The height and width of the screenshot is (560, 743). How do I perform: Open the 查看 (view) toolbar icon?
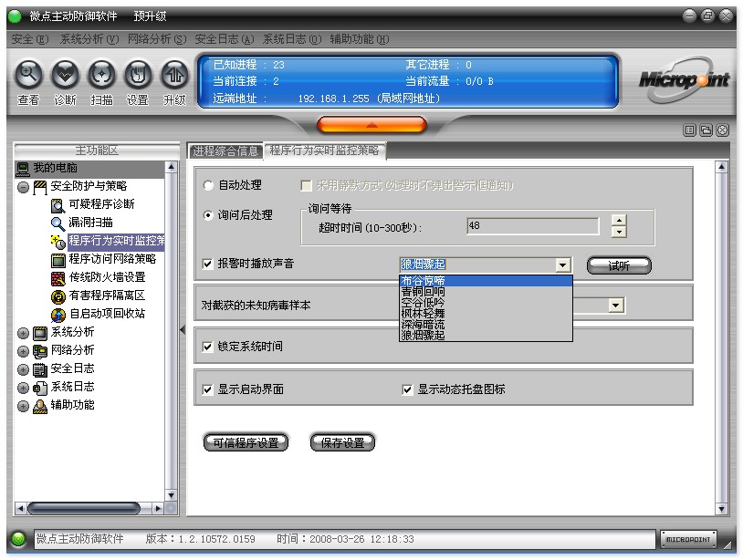(x=29, y=75)
